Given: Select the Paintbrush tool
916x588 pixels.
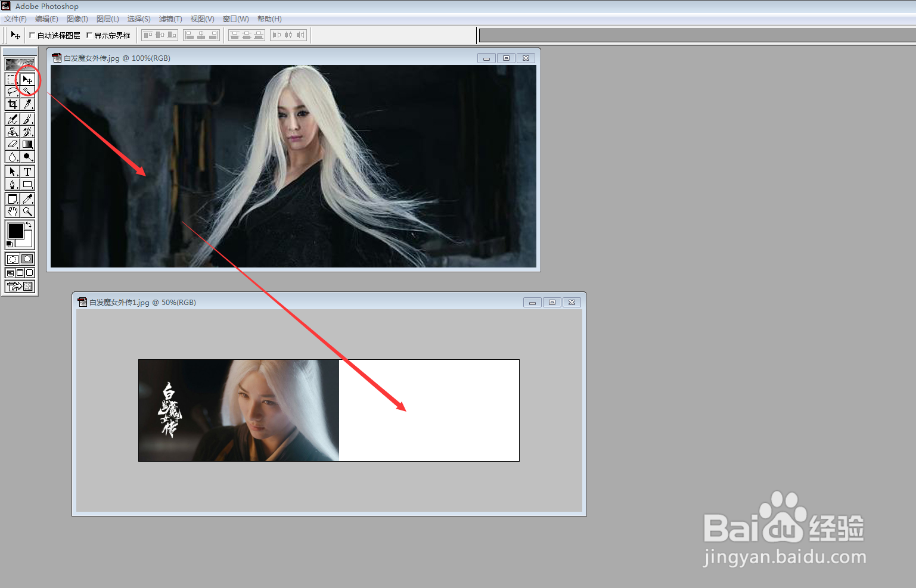Looking at the screenshot, I should (27, 119).
